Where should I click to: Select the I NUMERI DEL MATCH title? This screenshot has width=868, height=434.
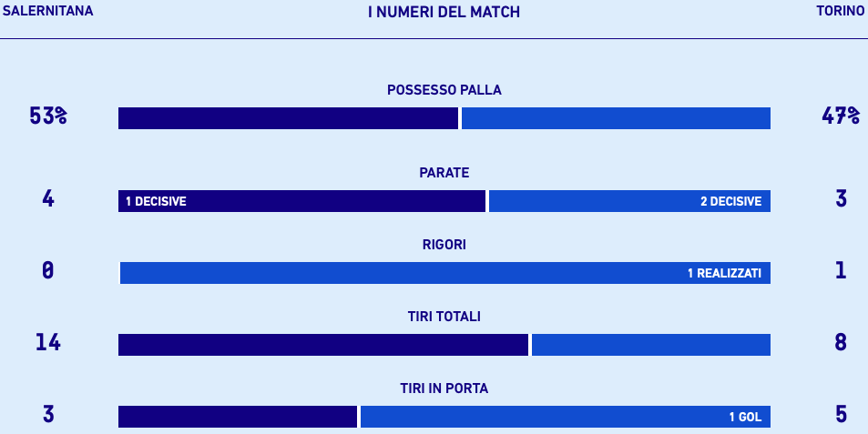[444, 12]
